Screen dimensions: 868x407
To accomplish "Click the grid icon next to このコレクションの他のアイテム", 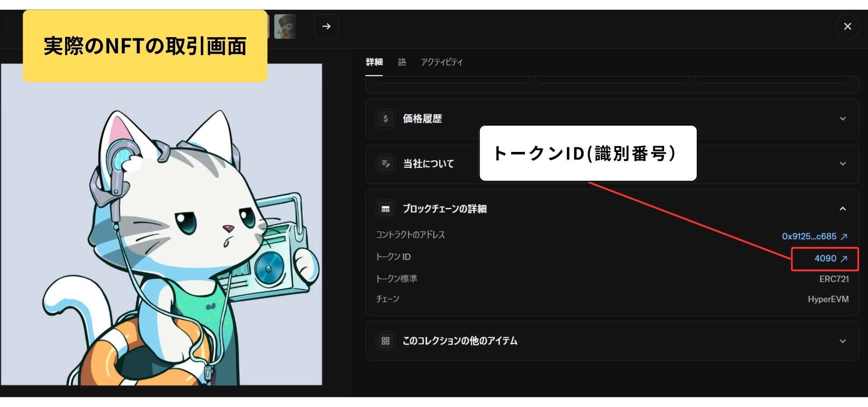I will (x=386, y=341).
